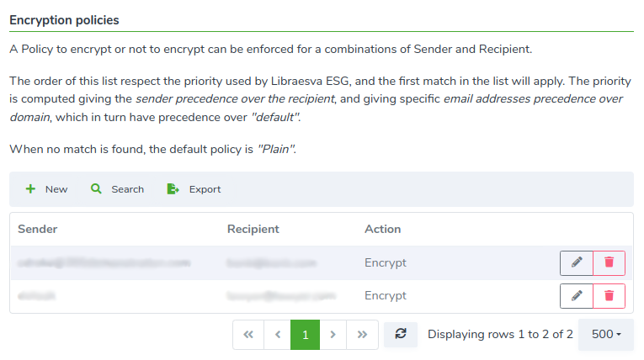644x360 pixels.
Task: Click the magnifier Search icon
Action: point(96,188)
